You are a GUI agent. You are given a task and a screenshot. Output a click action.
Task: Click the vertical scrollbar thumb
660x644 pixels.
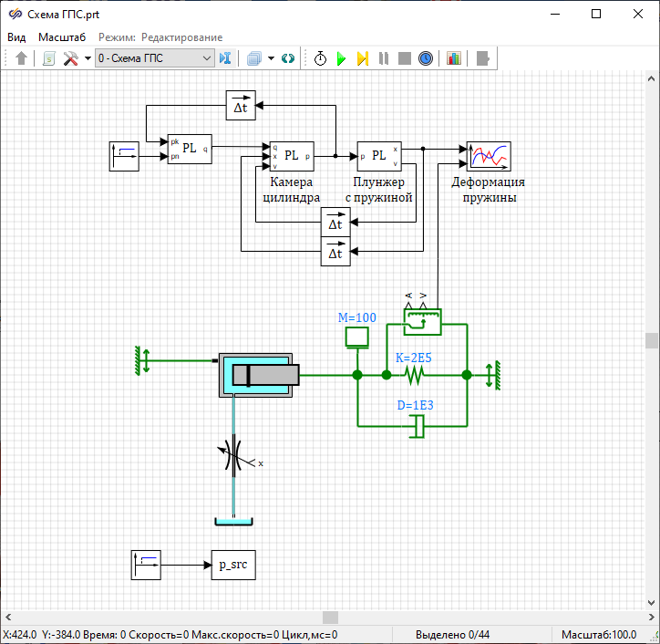(x=652, y=340)
